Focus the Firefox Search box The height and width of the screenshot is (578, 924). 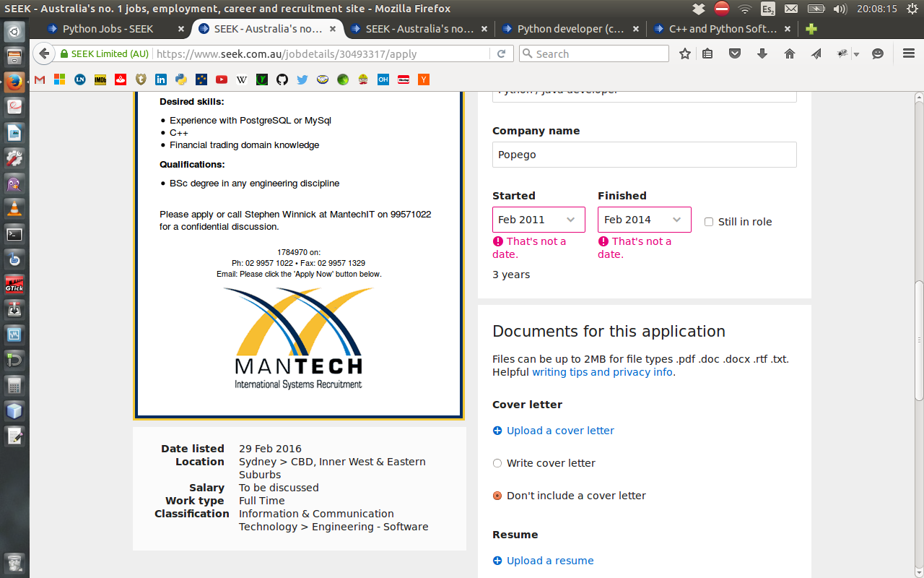coord(594,54)
